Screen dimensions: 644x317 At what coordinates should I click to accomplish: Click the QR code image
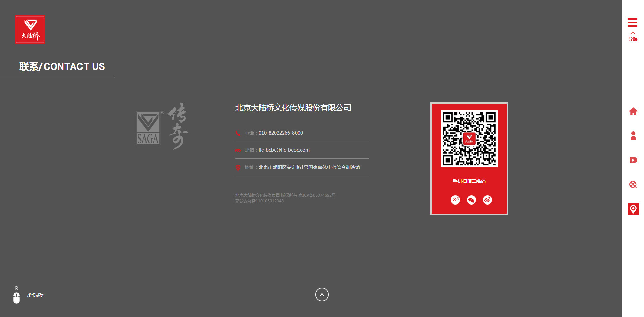point(469,139)
